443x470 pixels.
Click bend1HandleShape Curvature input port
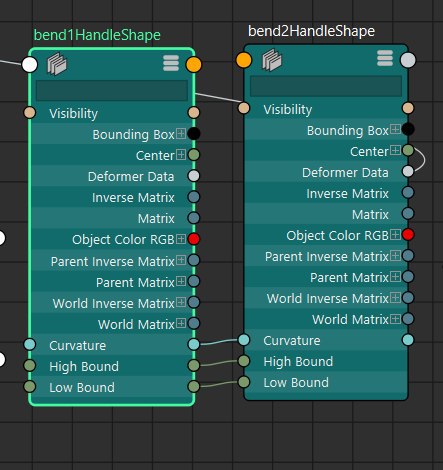click(x=30, y=344)
